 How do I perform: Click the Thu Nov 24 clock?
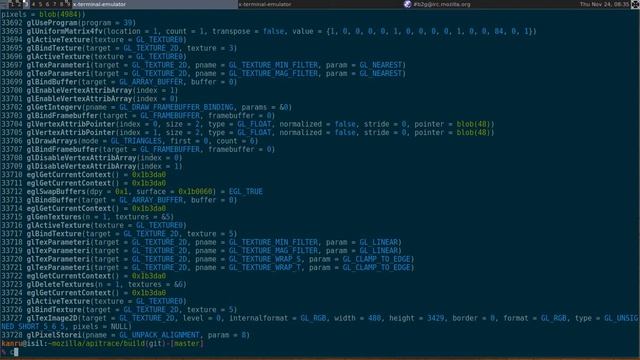pos(605,4)
